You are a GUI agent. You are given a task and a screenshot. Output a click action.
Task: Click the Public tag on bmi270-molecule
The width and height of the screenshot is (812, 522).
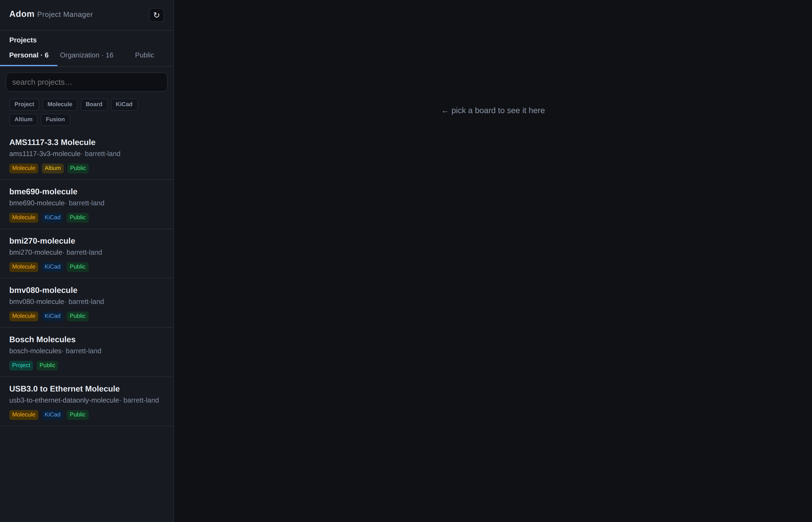tap(78, 267)
